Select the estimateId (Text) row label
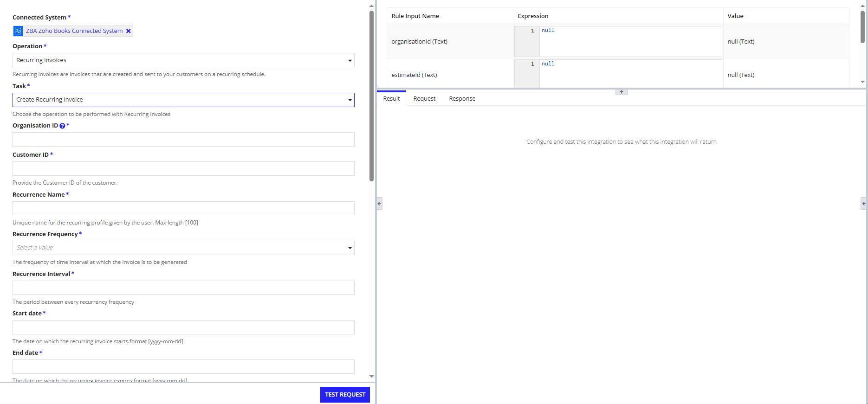Viewport: 868px width, 404px height. coord(414,75)
